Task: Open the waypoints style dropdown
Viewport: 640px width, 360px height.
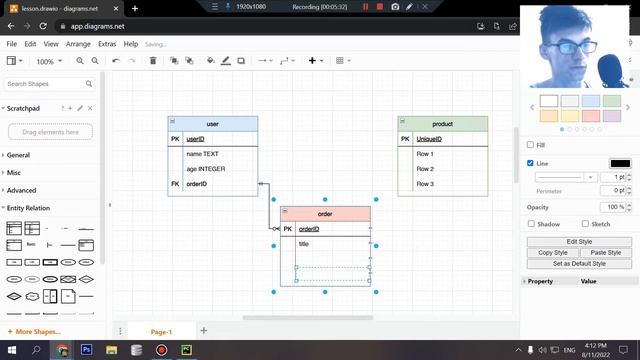Action: tap(287, 61)
